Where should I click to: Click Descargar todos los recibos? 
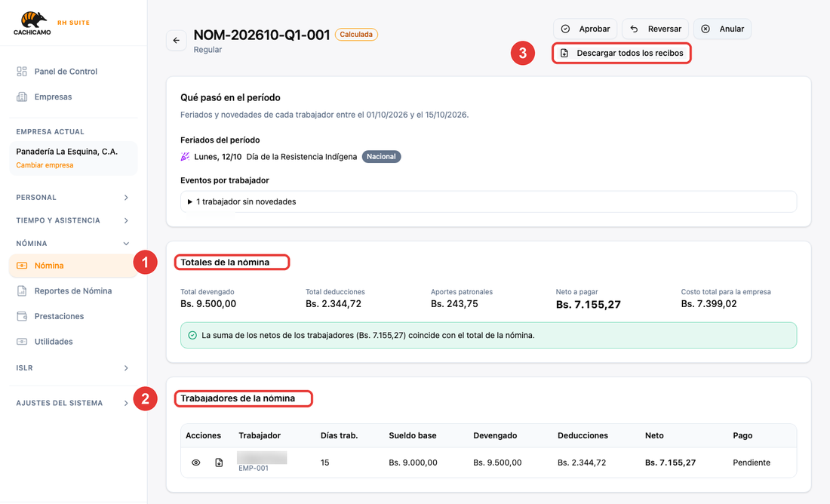[x=622, y=53]
